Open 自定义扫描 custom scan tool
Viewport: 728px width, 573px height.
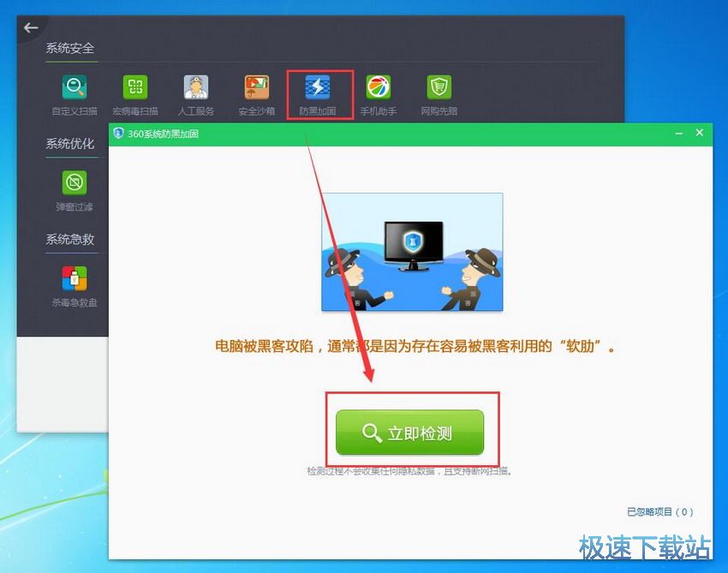[x=75, y=95]
